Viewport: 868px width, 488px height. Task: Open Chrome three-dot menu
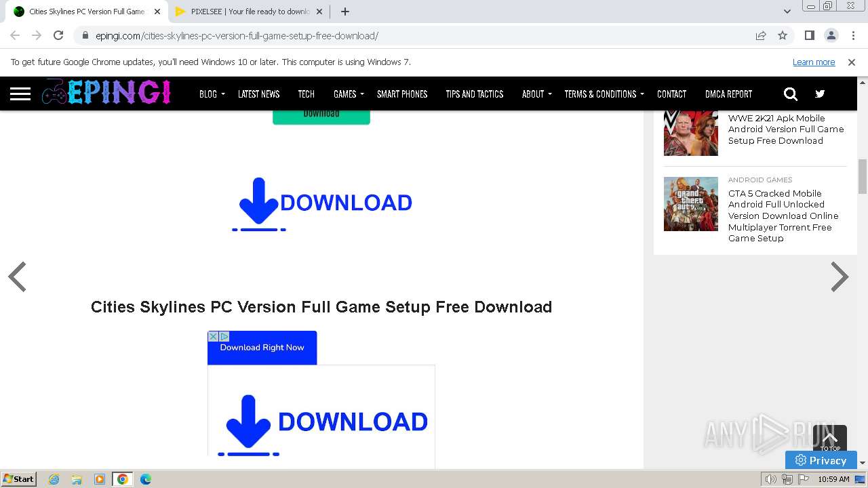852,35
